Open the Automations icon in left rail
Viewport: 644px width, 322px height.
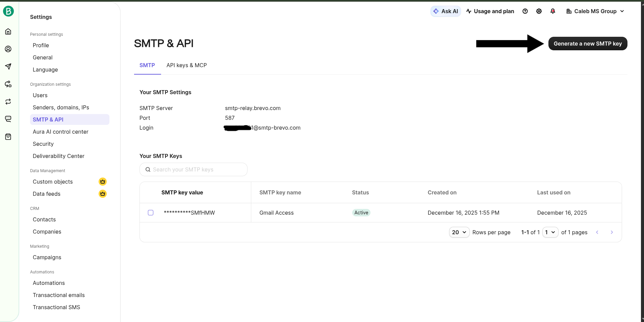point(8,84)
